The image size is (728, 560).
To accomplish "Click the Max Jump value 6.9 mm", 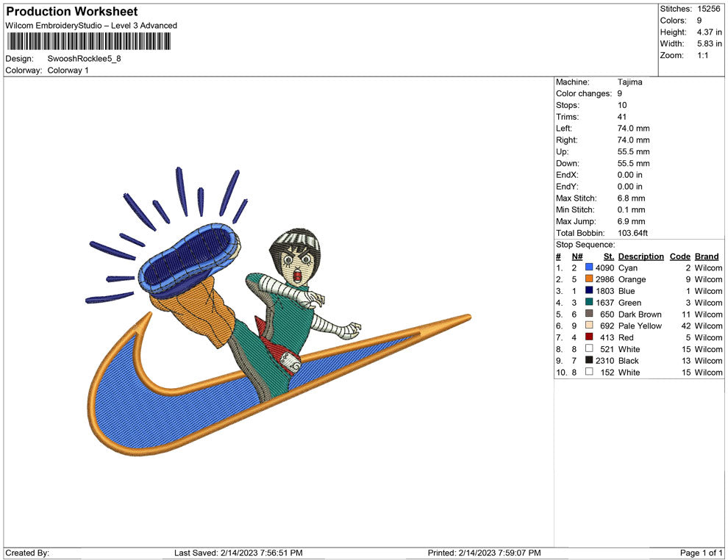I will coord(631,221).
